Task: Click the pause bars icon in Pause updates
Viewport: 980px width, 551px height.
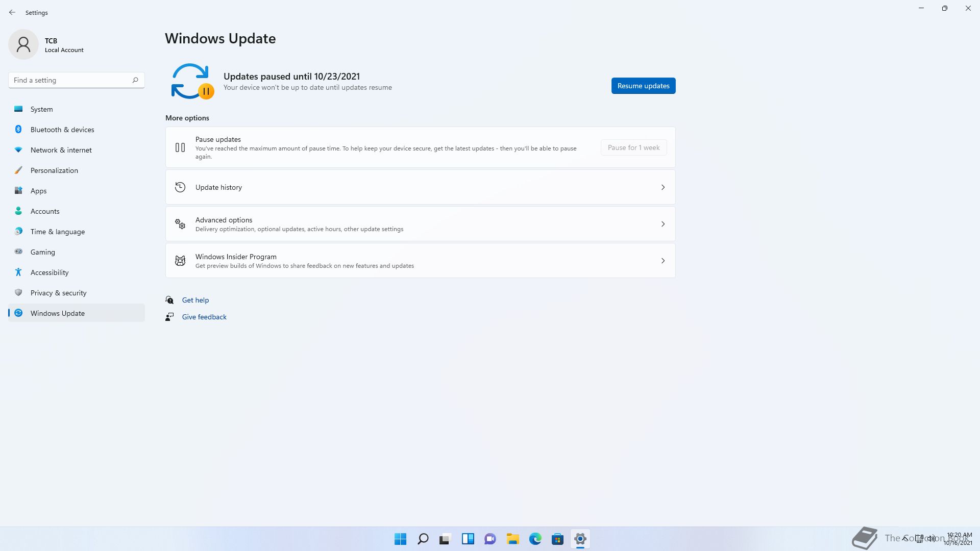Action: [180, 147]
